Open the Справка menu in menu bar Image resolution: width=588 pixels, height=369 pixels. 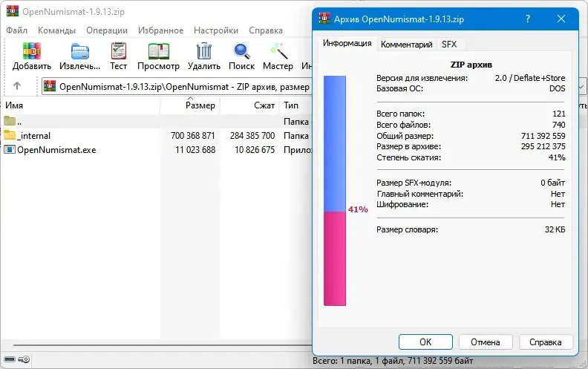click(x=266, y=30)
